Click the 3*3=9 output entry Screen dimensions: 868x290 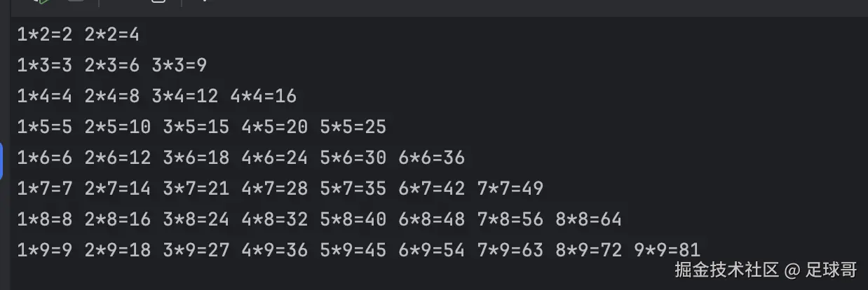coord(179,65)
